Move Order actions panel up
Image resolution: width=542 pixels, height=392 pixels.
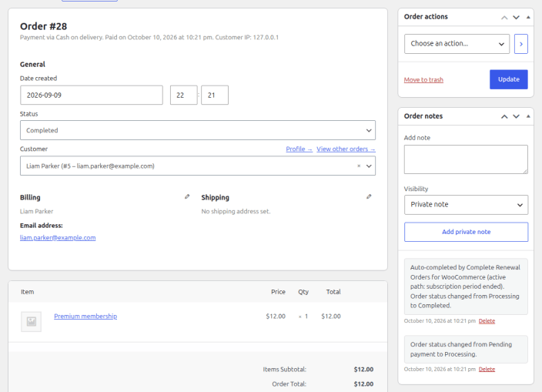pos(504,17)
